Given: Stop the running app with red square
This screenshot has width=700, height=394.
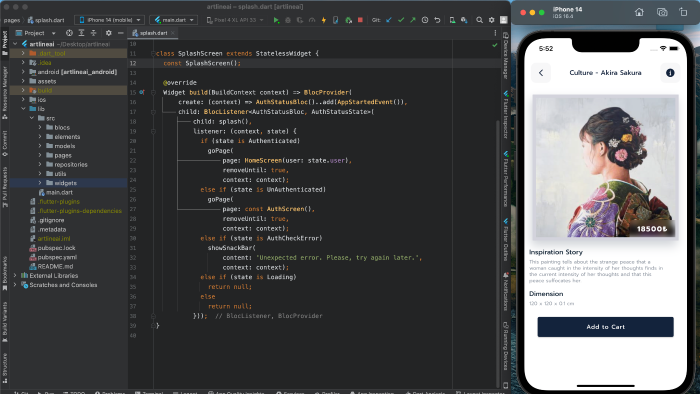Looking at the screenshot, I should click(360, 20).
